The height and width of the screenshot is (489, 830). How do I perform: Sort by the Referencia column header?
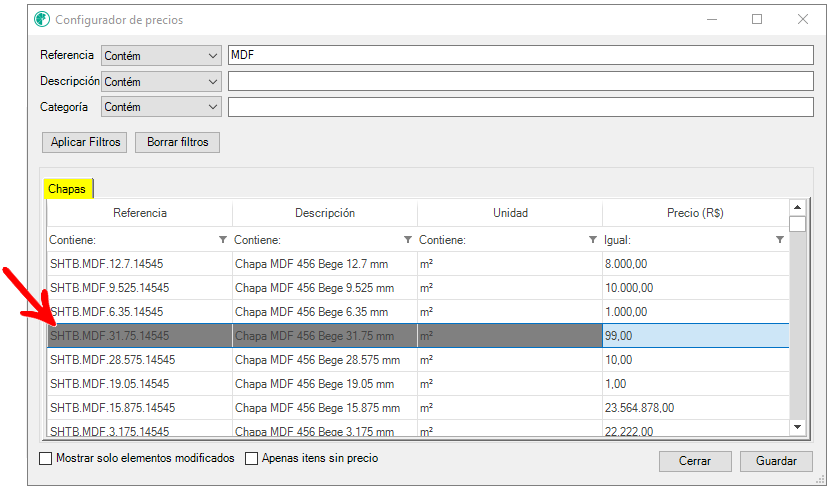(x=140, y=213)
